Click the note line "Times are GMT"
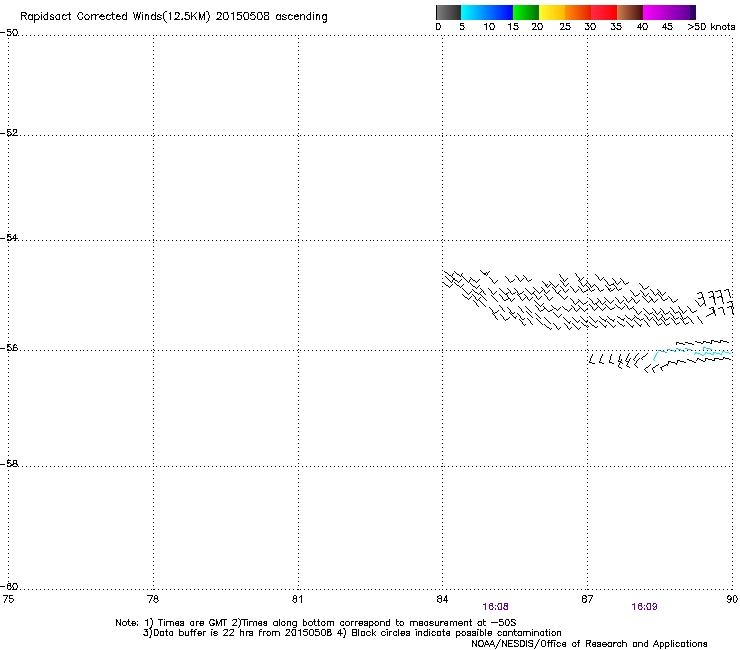 [316, 623]
